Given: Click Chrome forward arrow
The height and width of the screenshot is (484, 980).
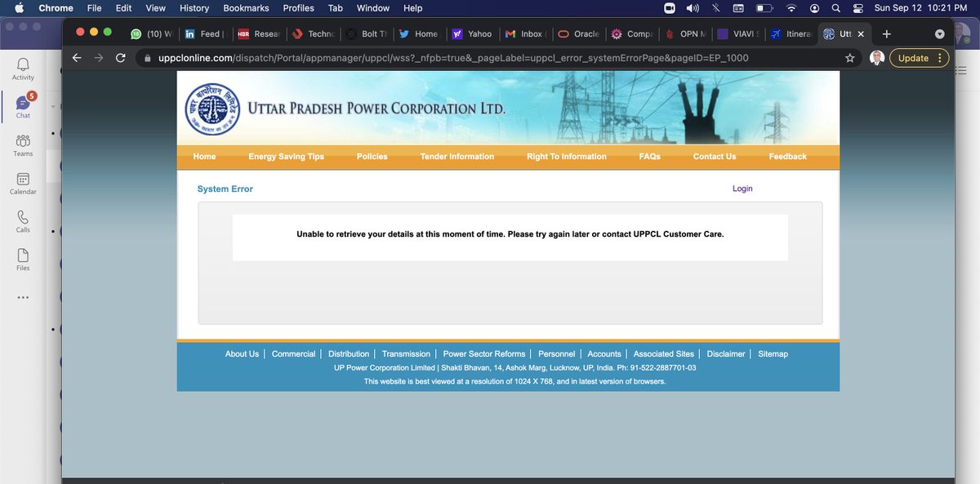Looking at the screenshot, I should click(99, 58).
